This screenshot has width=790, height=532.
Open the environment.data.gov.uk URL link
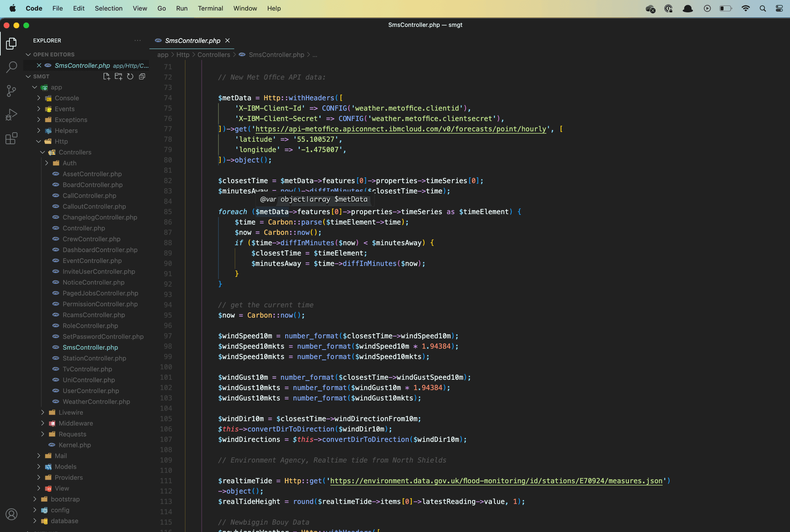[496, 481]
